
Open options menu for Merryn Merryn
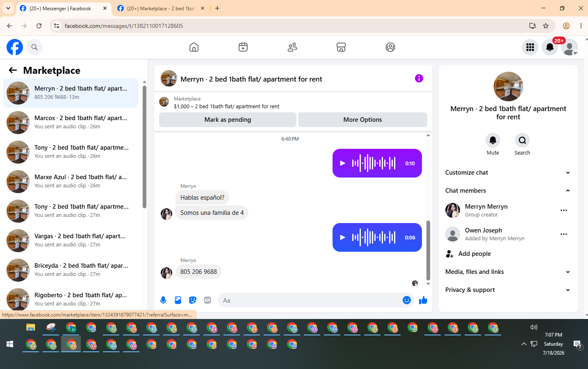[x=564, y=210]
